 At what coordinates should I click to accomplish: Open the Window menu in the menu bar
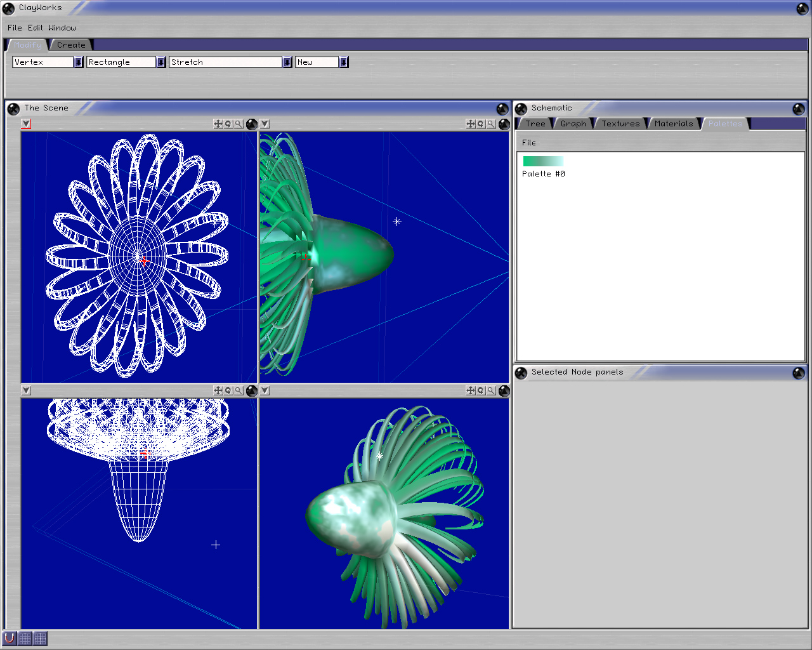[x=62, y=28]
